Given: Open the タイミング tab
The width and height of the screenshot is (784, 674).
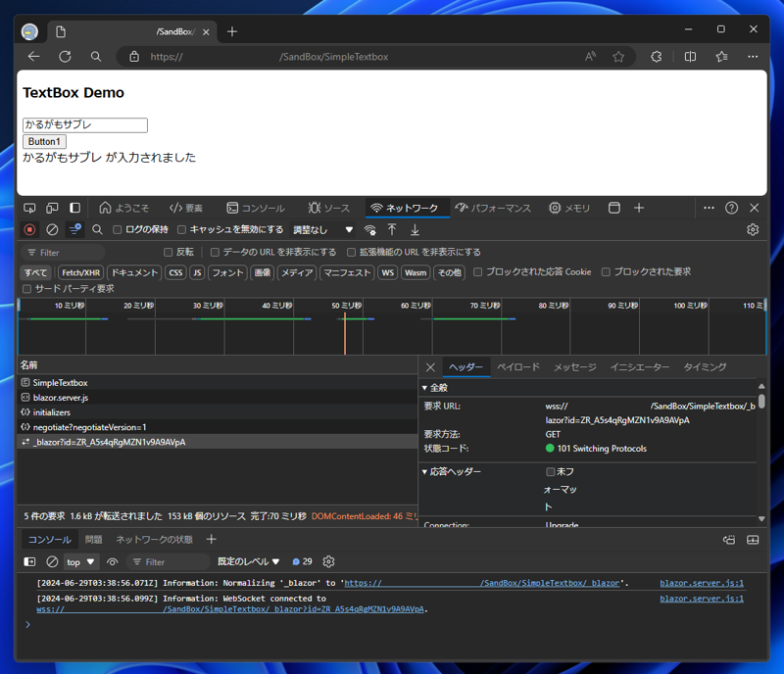Looking at the screenshot, I should [705, 367].
